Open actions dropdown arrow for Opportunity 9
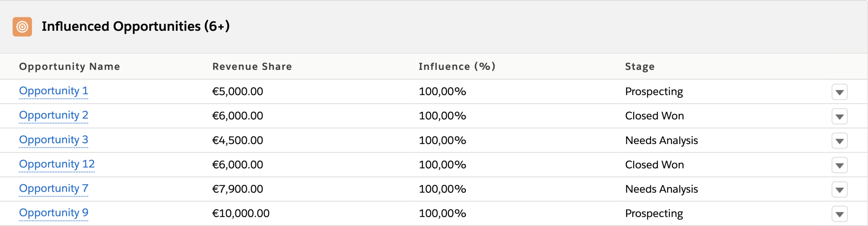 (x=839, y=214)
